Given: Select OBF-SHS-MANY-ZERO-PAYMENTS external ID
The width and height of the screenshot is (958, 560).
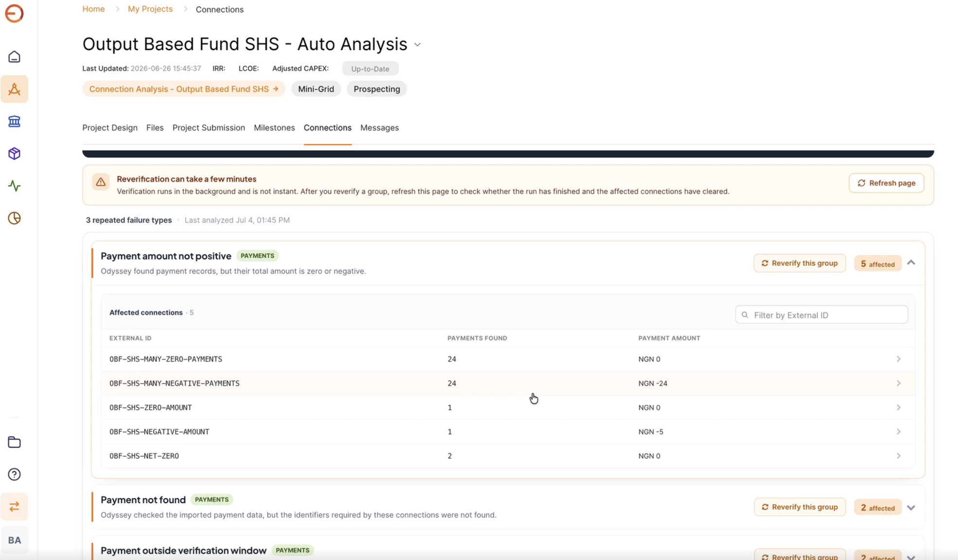Looking at the screenshot, I should pos(166,359).
